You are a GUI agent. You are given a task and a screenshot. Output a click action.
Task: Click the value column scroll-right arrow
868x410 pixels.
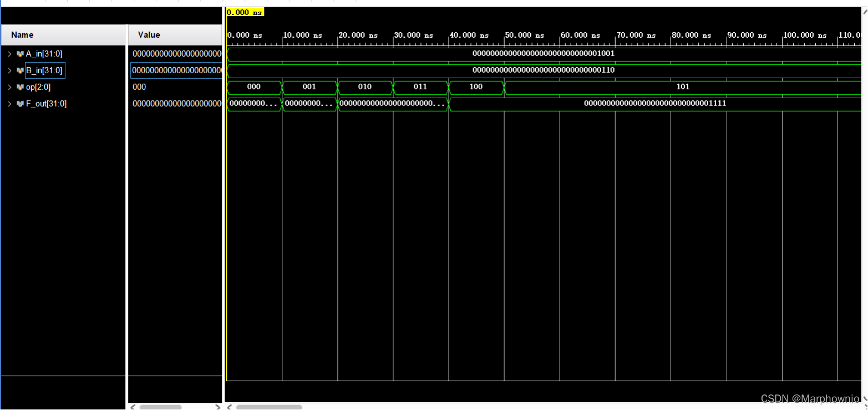click(x=217, y=407)
